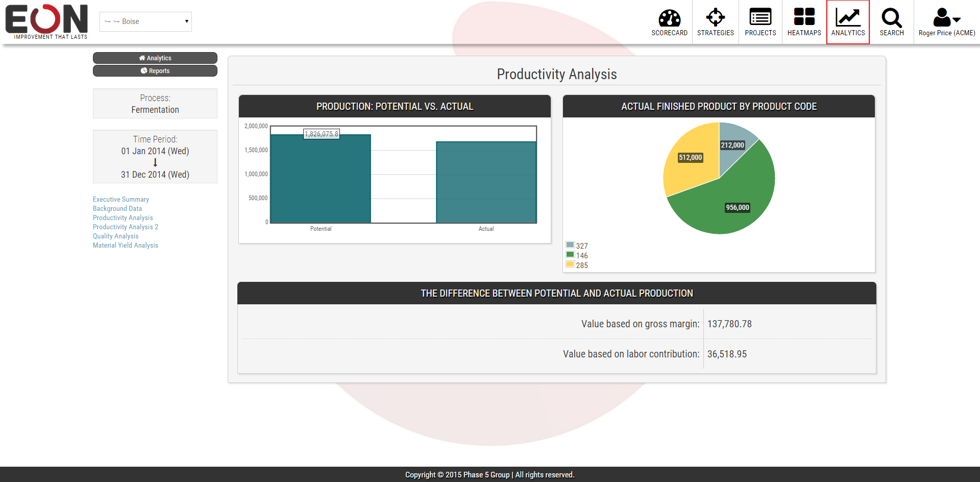This screenshot has width=980, height=482.
Task: Click the copyright Phase 5 Group footer text
Action: pos(490,474)
